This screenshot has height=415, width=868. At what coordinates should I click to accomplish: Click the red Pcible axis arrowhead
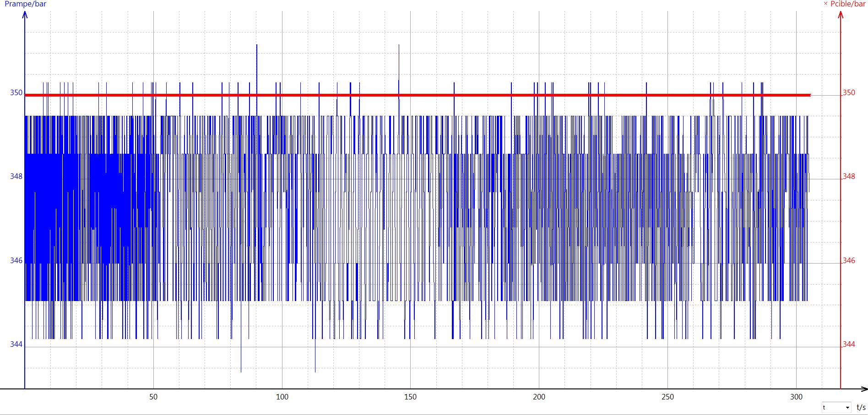(x=841, y=15)
